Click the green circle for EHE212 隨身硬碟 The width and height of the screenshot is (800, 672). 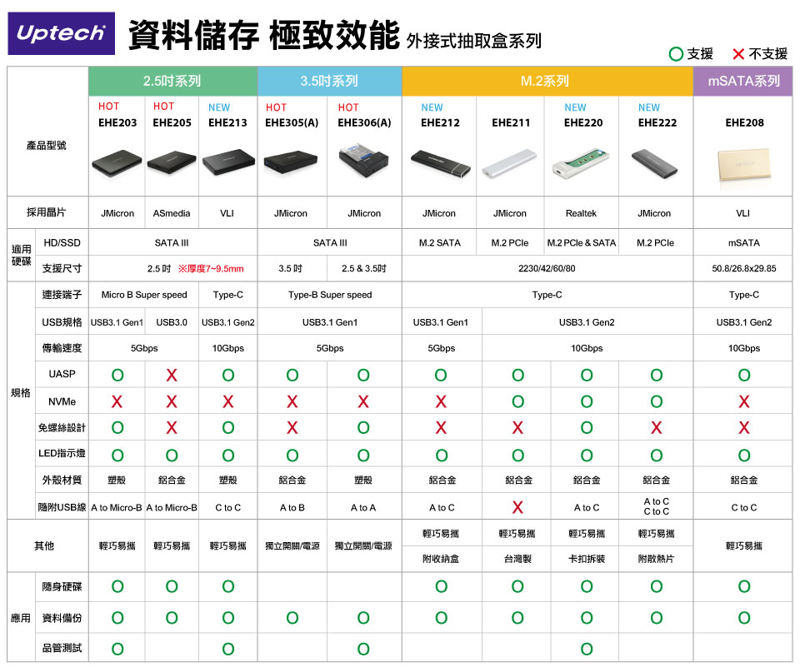(442, 586)
